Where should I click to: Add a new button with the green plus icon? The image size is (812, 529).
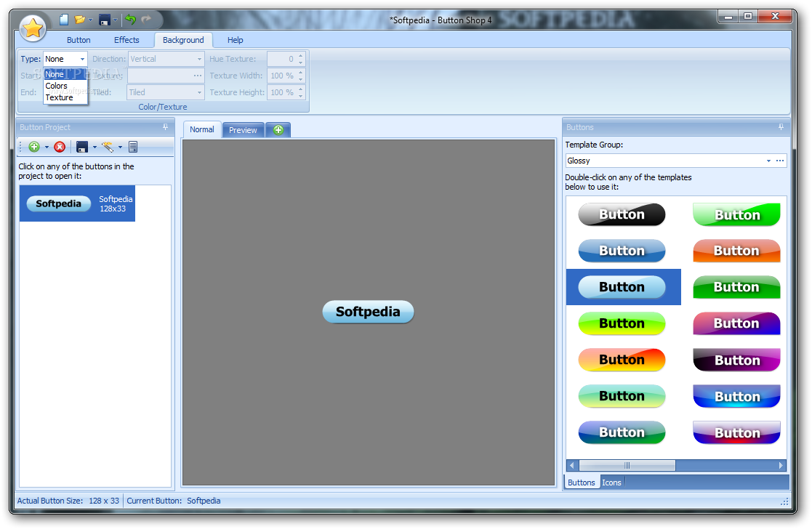point(34,147)
